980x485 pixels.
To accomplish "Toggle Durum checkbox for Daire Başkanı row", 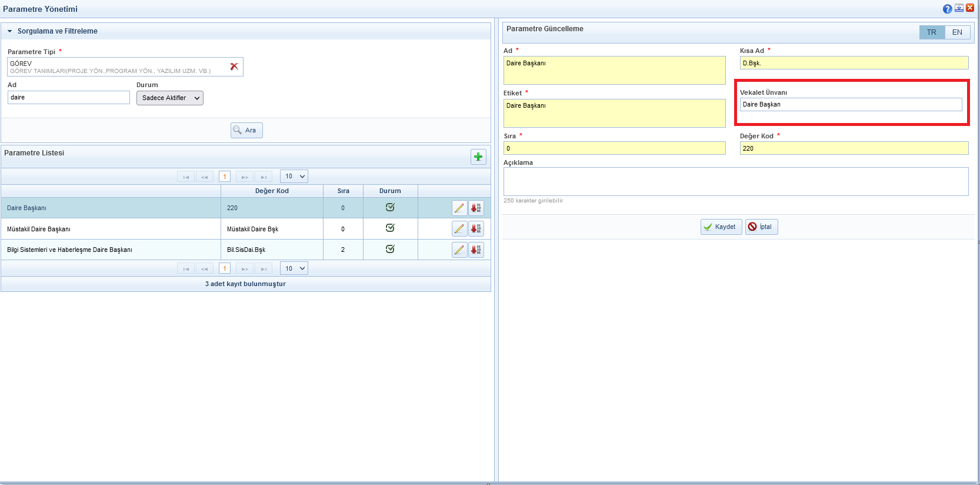I will click(390, 207).
